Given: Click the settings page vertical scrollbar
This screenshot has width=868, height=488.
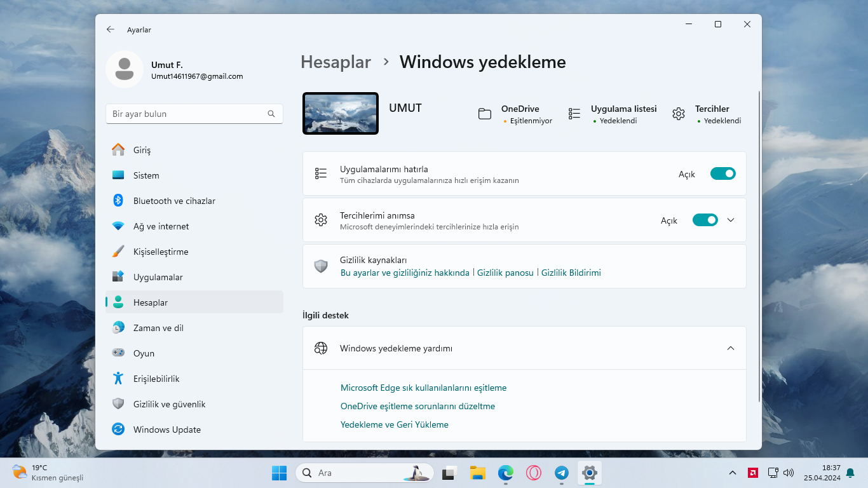Looking at the screenshot, I should point(759,247).
